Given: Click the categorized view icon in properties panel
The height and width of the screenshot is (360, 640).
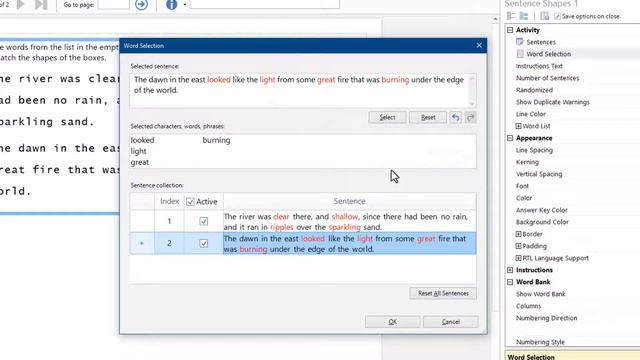Looking at the screenshot, I should coord(511,16).
